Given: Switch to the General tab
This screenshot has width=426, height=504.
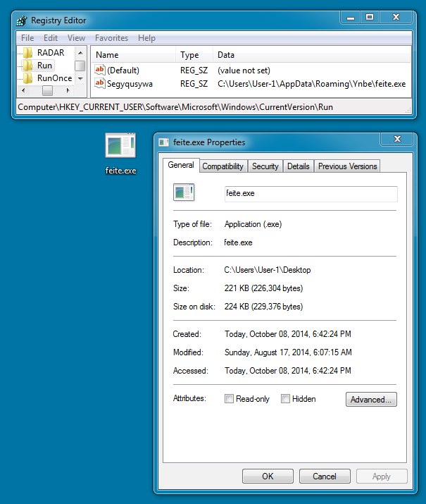Looking at the screenshot, I should click(181, 165).
